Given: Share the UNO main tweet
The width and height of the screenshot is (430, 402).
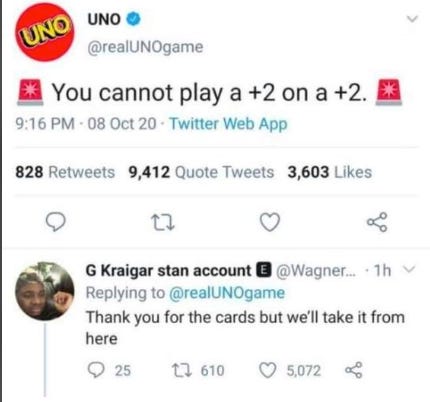Looking at the screenshot, I should pyautogui.click(x=377, y=222).
